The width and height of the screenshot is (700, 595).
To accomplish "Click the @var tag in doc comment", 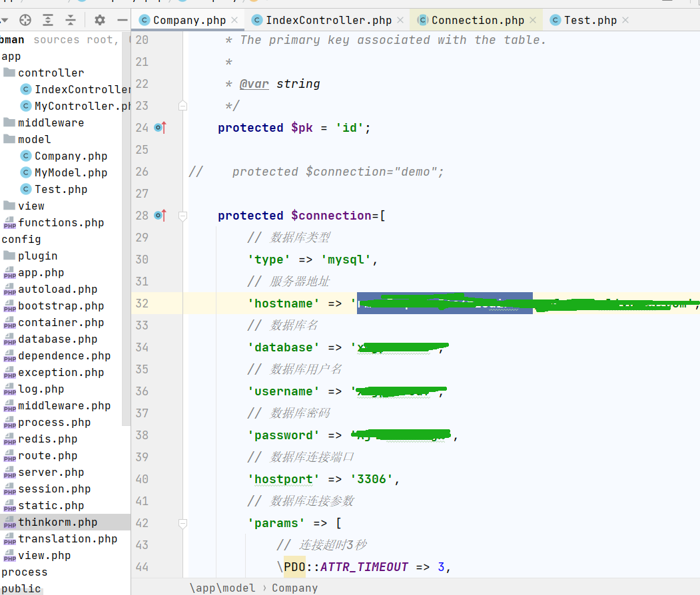I will click(254, 84).
